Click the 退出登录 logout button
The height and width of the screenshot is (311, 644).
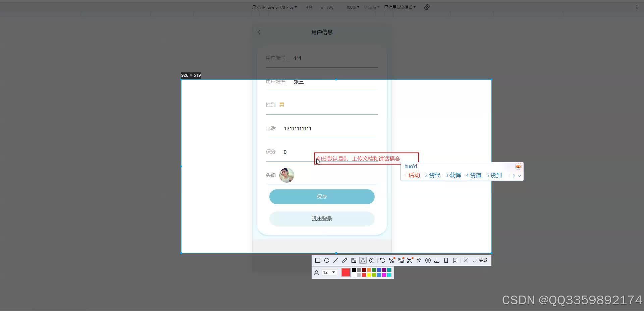[x=322, y=219]
